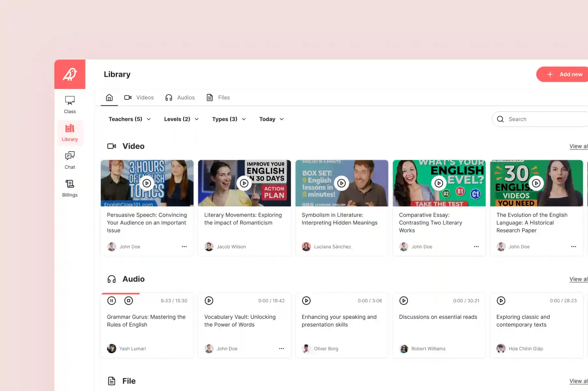Open the Symbolism in Literature video thumbnail
This screenshot has height=391, width=588.
[x=341, y=183]
